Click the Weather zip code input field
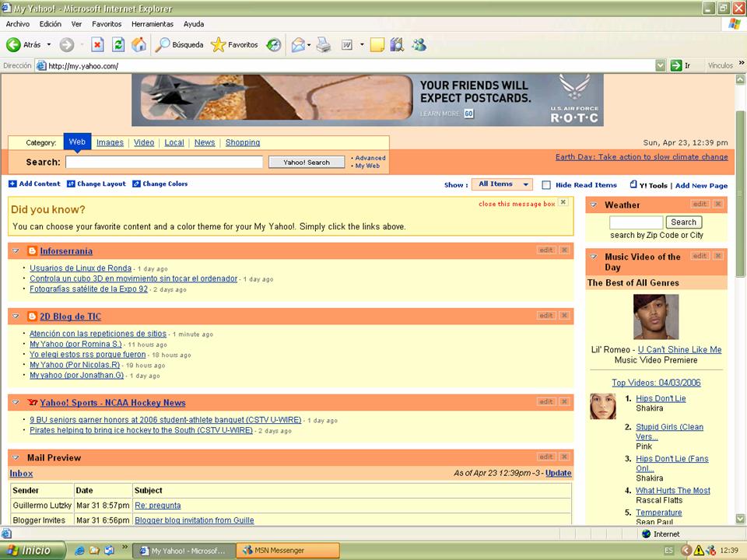 click(636, 222)
